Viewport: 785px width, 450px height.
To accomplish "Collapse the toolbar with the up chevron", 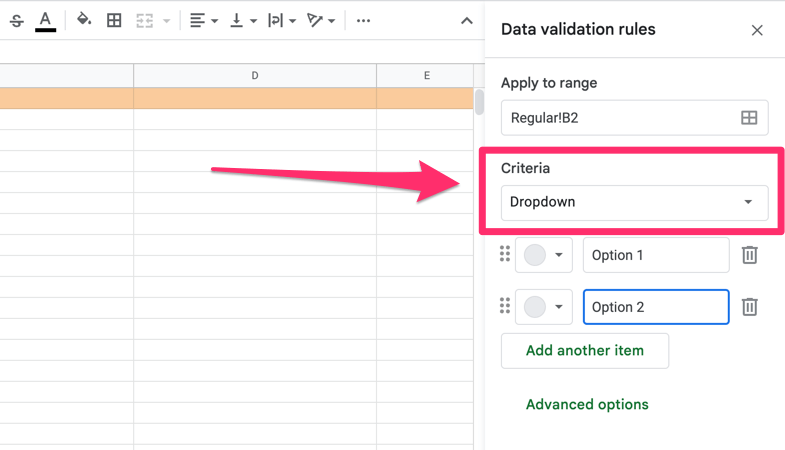I will point(467,21).
